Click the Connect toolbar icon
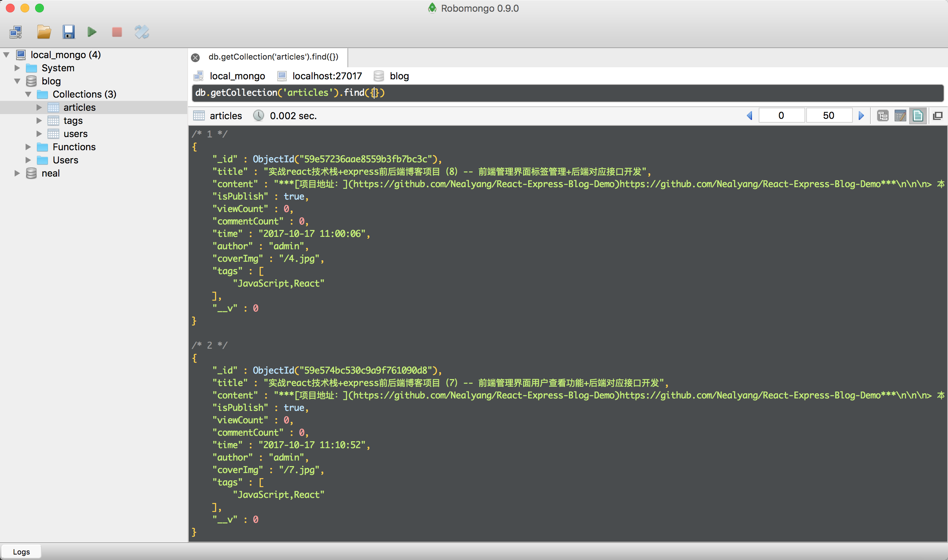The width and height of the screenshot is (948, 560). (x=15, y=32)
